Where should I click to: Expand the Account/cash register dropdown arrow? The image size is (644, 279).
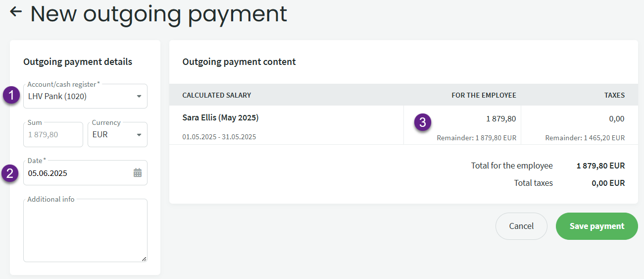click(139, 96)
